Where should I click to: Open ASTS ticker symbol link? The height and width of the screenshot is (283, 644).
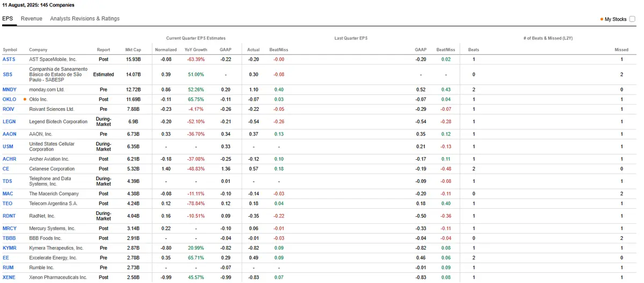(9, 59)
